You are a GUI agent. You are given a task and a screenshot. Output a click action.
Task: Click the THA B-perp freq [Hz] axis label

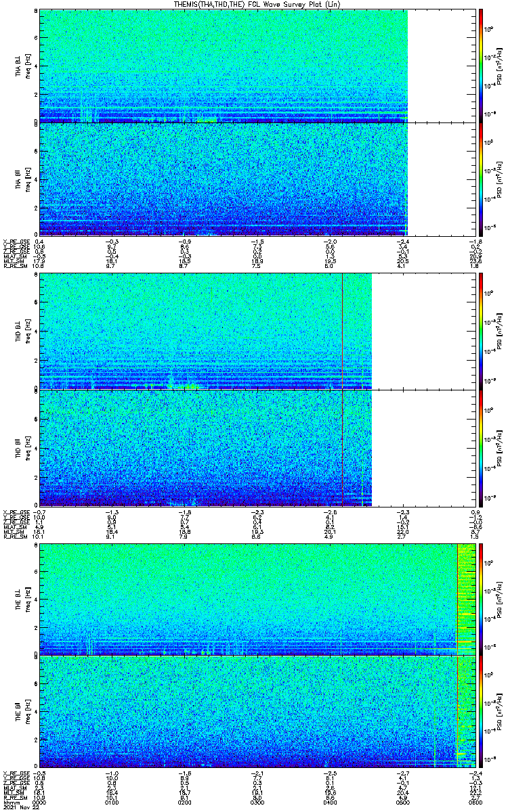tap(27, 66)
